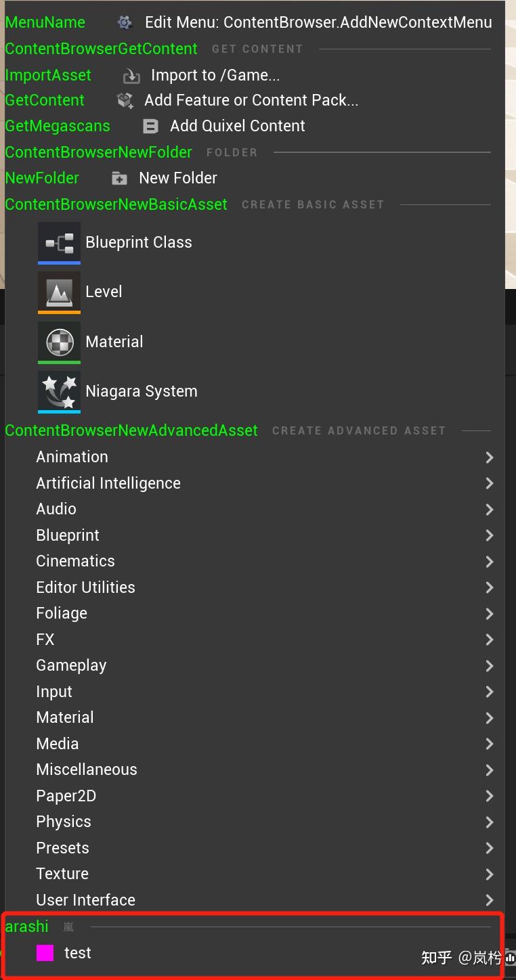This screenshot has height=980, width=516.
Task: Expand the Animation submenu arrow
Action: click(x=489, y=458)
